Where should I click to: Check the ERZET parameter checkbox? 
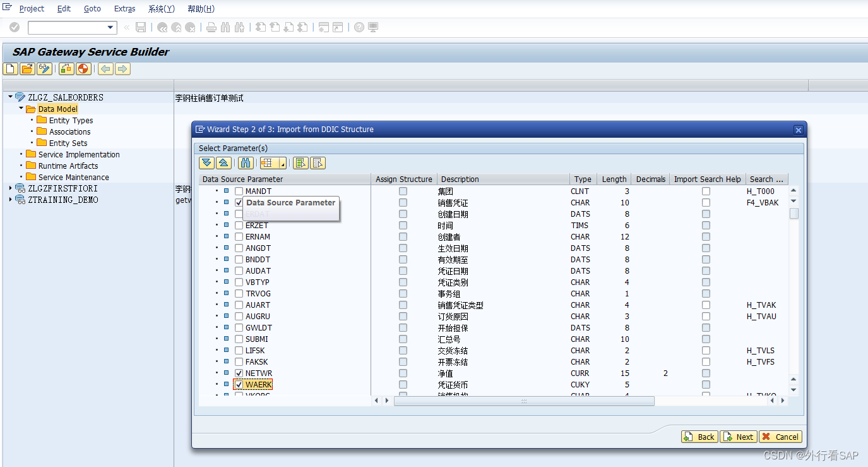tap(239, 226)
